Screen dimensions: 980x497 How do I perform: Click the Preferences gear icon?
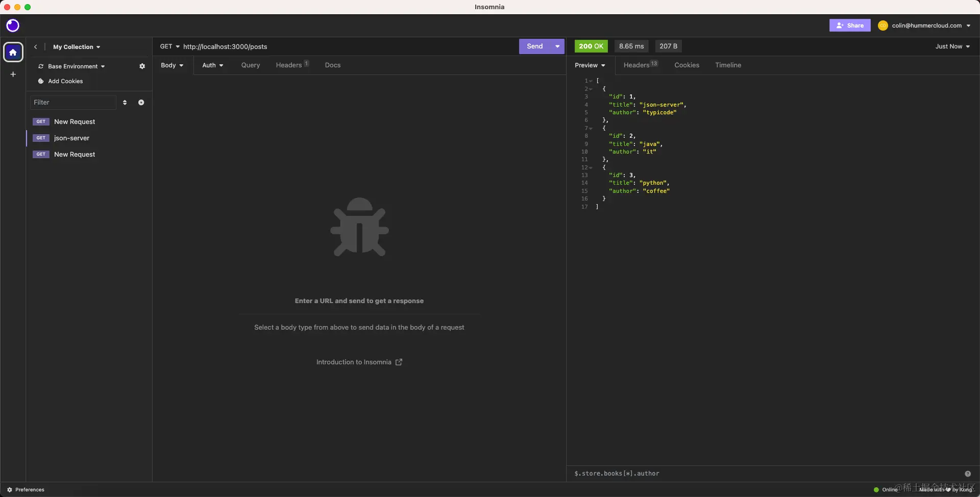tap(10, 490)
